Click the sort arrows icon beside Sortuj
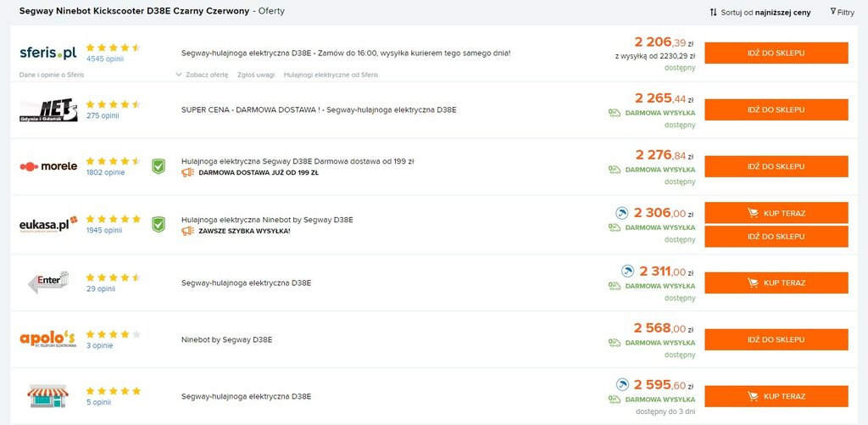The width and height of the screenshot is (868, 425). coord(713,12)
